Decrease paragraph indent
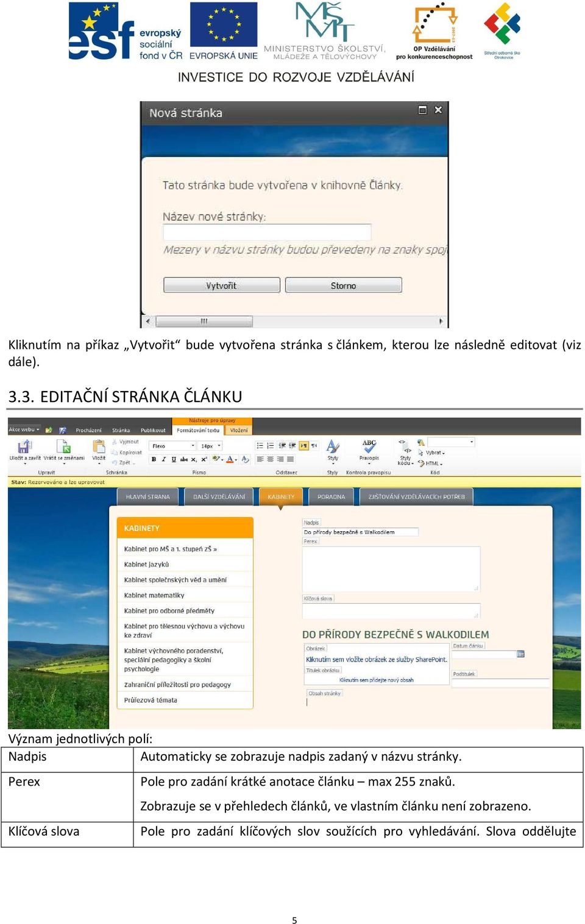Screen dimensions: 585x924 tap(282, 446)
